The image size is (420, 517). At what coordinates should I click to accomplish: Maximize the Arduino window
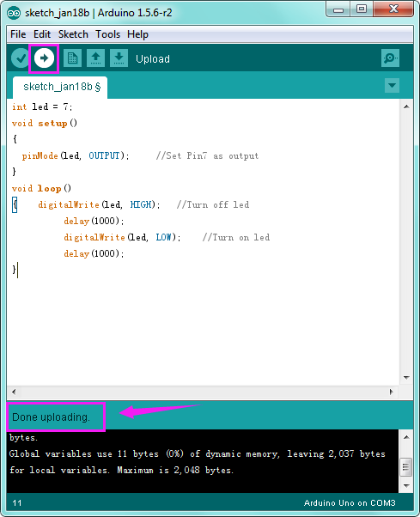click(x=362, y=9)
